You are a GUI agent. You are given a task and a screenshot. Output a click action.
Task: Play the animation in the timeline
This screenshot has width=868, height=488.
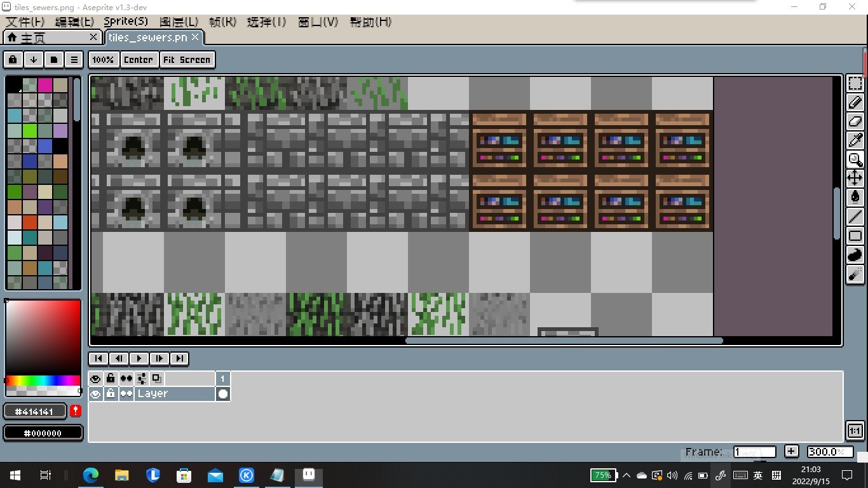[x=139, y=358]
